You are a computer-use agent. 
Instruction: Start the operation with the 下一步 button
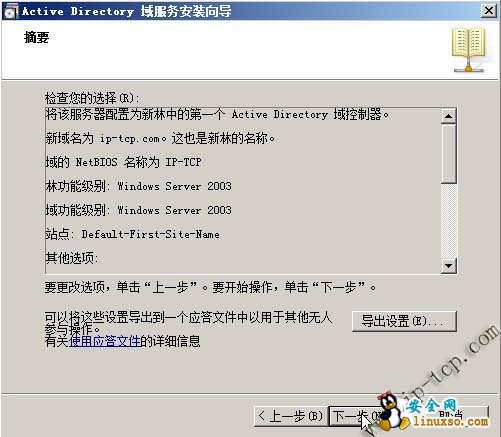(x=355, y=416)
